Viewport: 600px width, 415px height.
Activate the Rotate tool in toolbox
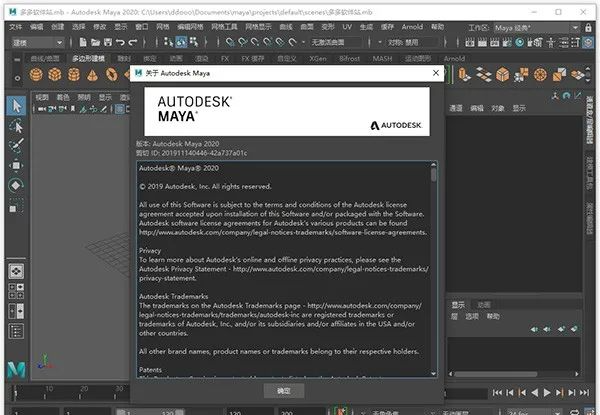pyautogui.click(x=16, y=186)
